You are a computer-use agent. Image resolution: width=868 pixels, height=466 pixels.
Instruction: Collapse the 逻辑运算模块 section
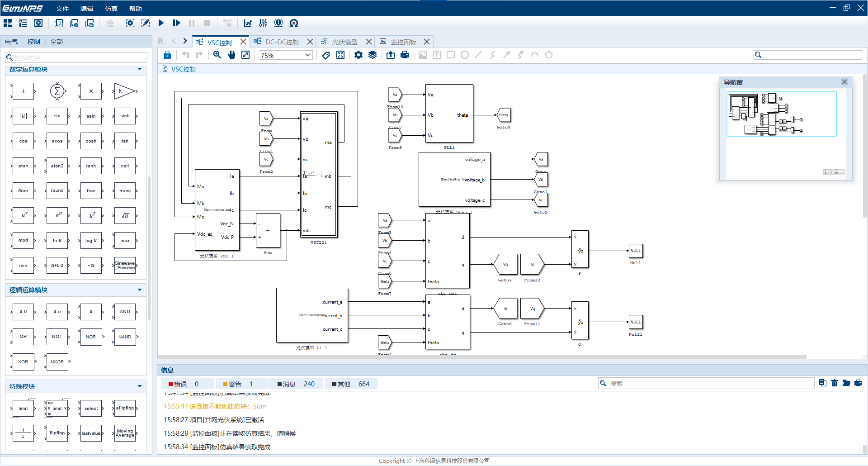pos(140,290)
